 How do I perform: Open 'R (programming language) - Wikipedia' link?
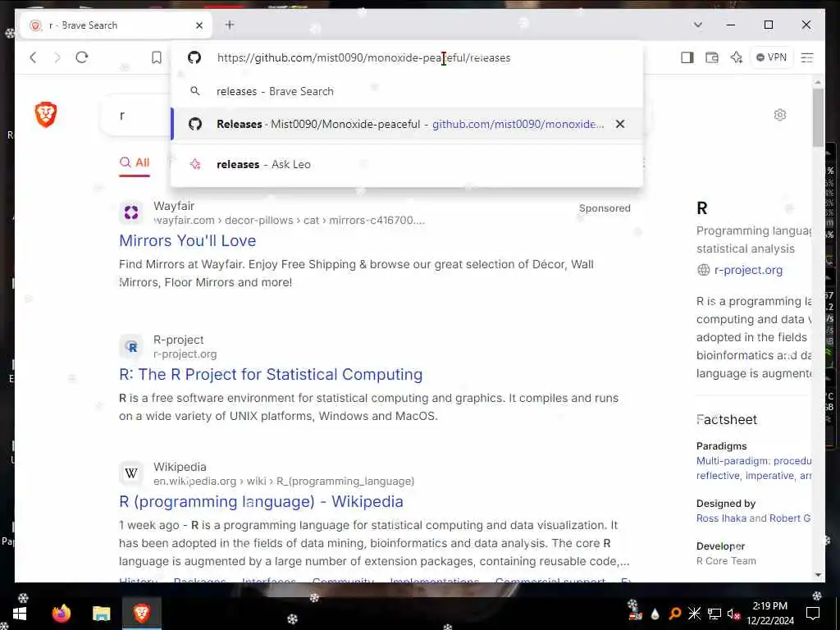coord(261,501)
